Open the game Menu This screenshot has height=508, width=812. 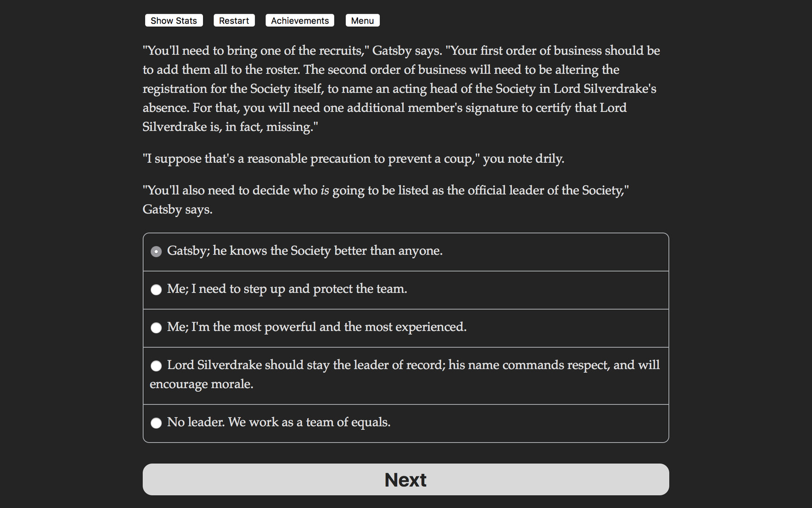362,21
